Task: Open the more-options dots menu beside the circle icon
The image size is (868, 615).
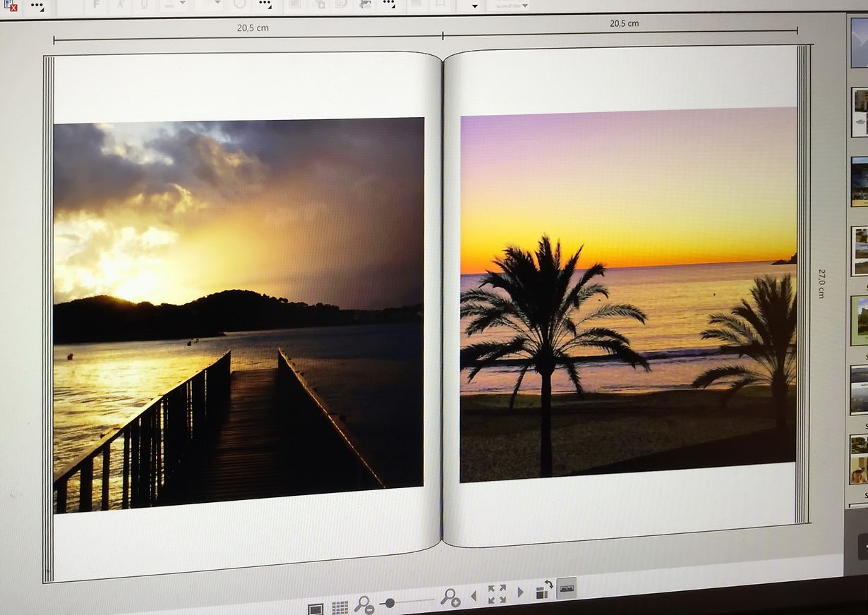Action: (x=265, y=4)
